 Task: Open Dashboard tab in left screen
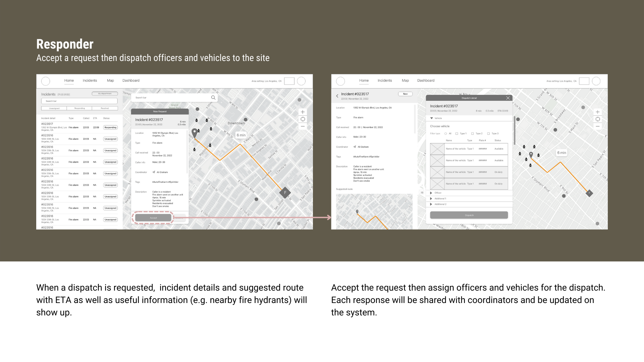[131, 80]
